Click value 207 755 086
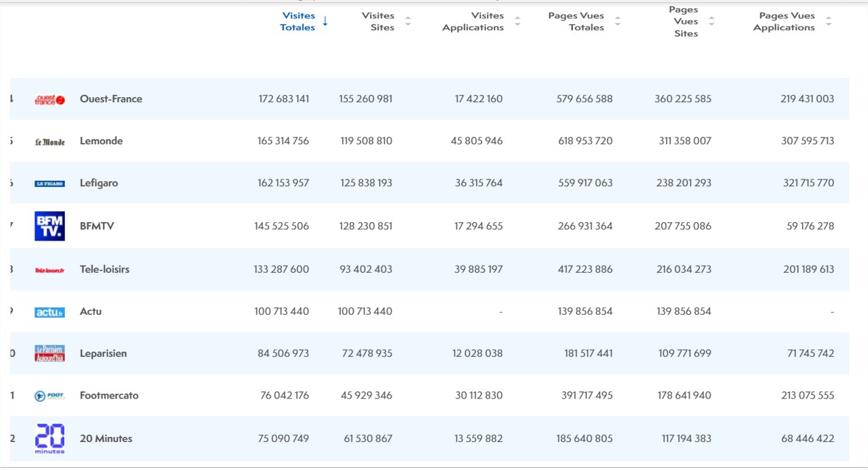868x470 pixels. (683, 227)
